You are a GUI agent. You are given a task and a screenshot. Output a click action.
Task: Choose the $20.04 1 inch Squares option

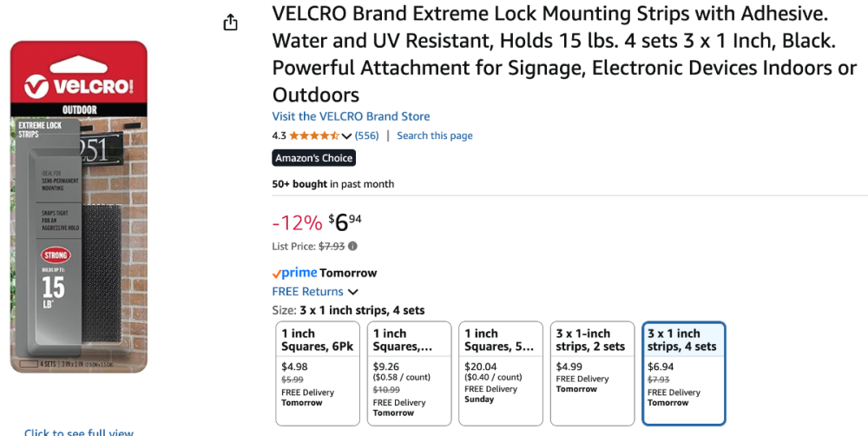pyautogui.click(x=499, y=373)
